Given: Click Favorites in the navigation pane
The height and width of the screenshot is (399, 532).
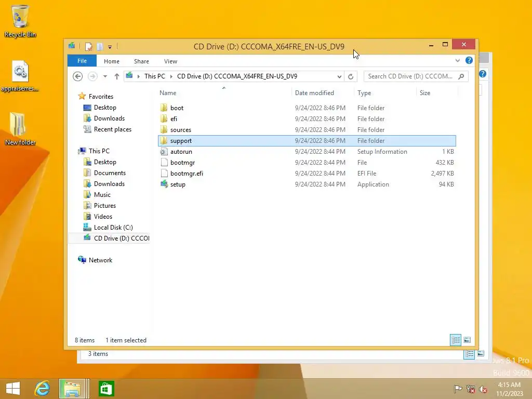Looking at the screenshot, I should pos(101,97).
